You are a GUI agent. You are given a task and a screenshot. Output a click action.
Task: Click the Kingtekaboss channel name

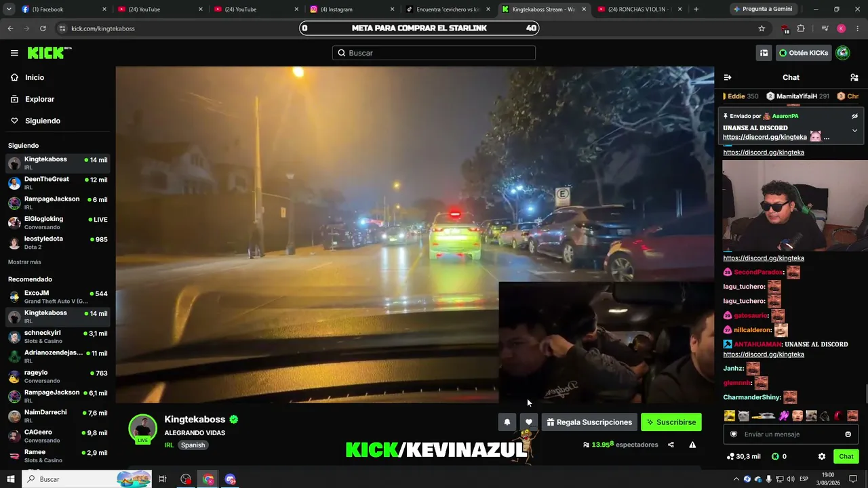point(195,420)
